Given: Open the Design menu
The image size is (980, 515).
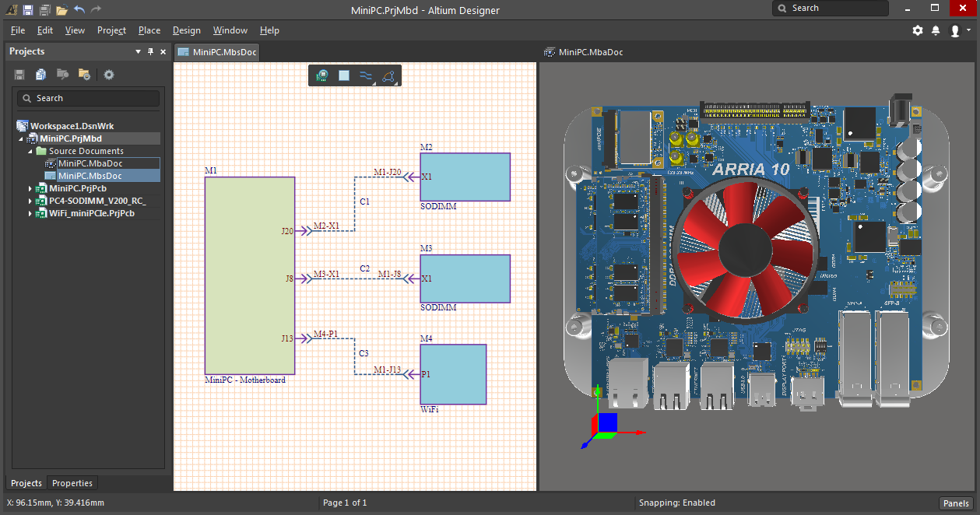Looking at the screenshot, I should point(186,30).
